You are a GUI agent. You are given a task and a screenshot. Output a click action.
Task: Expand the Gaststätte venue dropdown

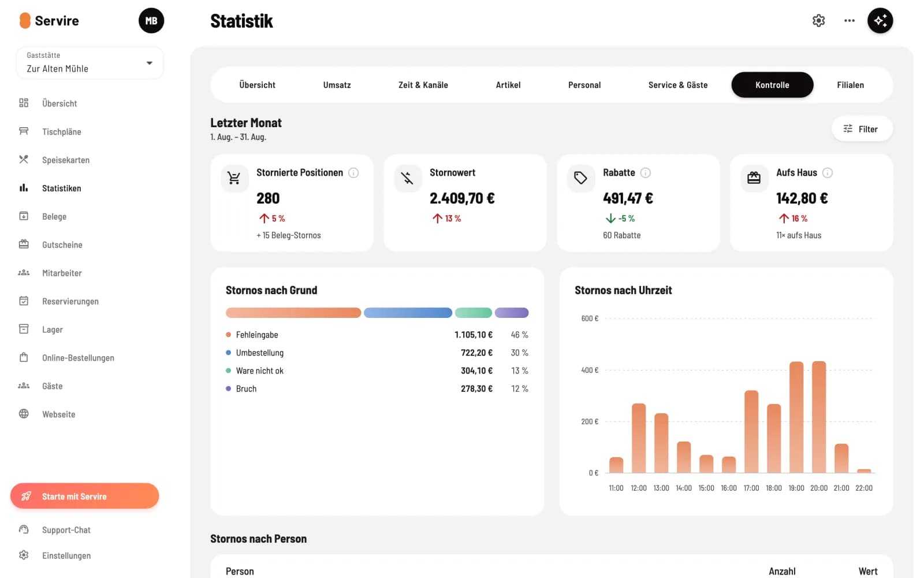[x=90, y=63]
